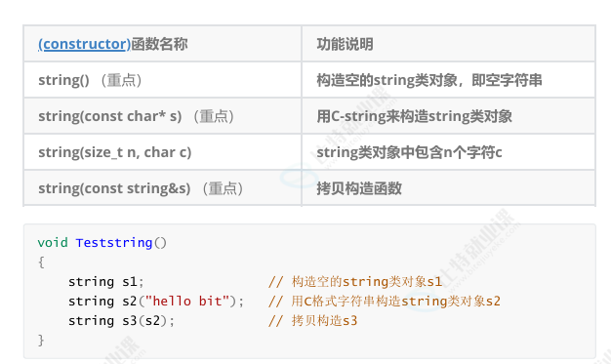Click the 函数名称 header text
Screen dimensions: 611x364
(x=159, y=44)
